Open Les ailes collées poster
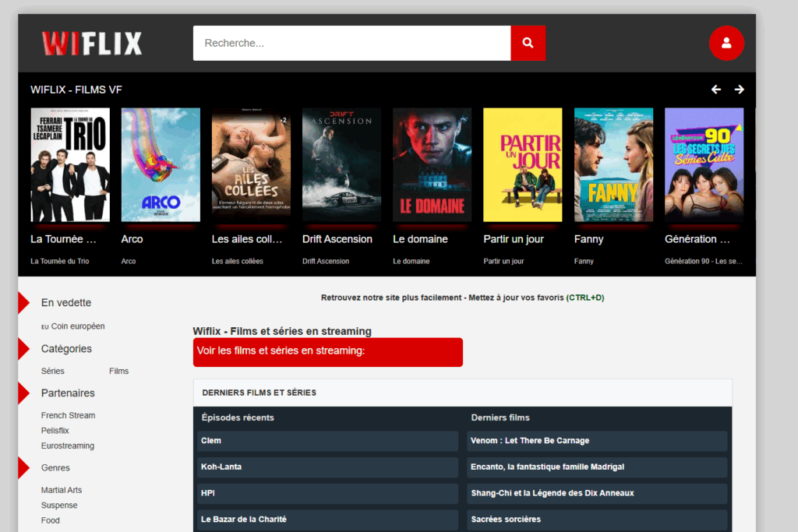This screenshot has width=798, height=532. point(252,165)
